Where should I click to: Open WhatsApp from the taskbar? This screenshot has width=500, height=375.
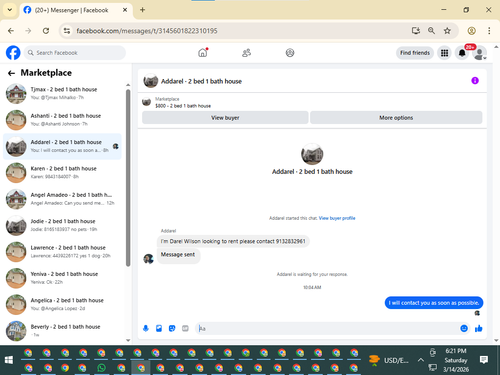pos(101,368)
